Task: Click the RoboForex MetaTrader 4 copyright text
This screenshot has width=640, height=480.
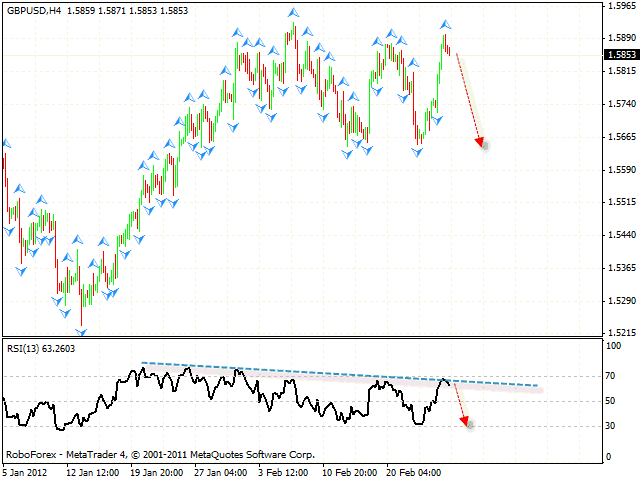Action: (160, 454)
